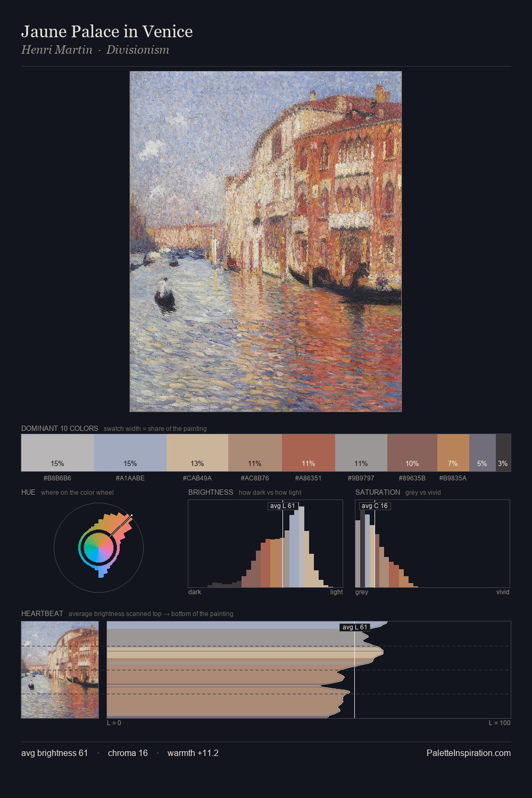Pick the #CAB49A beige swatch
The image size is (532, 798).
tap(197, 453)
